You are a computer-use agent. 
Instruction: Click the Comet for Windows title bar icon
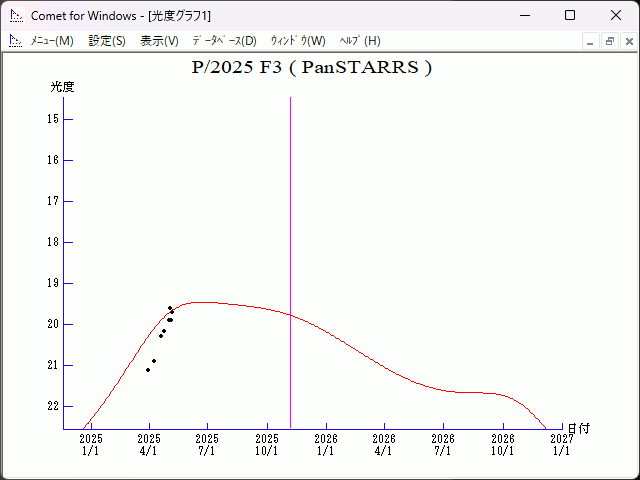(x=15, y=15)
